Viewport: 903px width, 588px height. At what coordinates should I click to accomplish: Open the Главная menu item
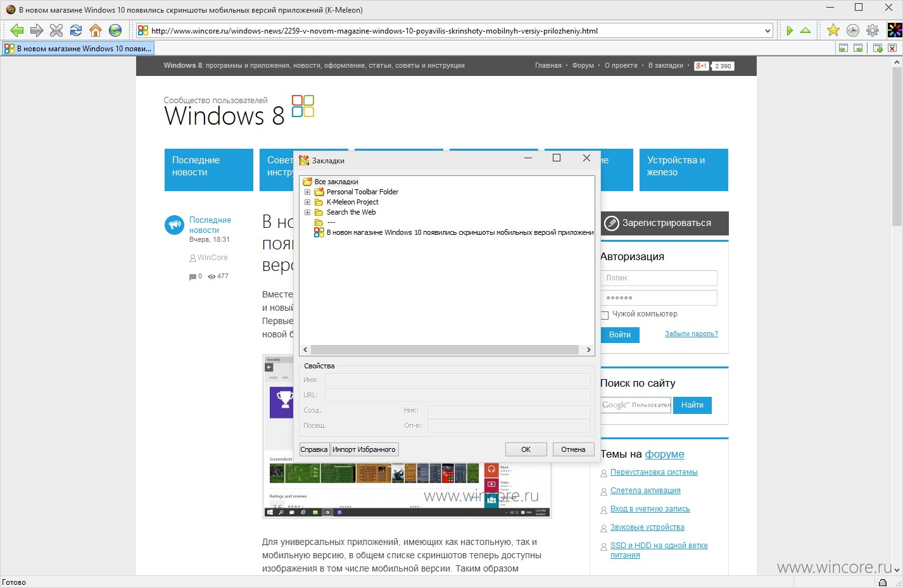(x=548, y=66)
